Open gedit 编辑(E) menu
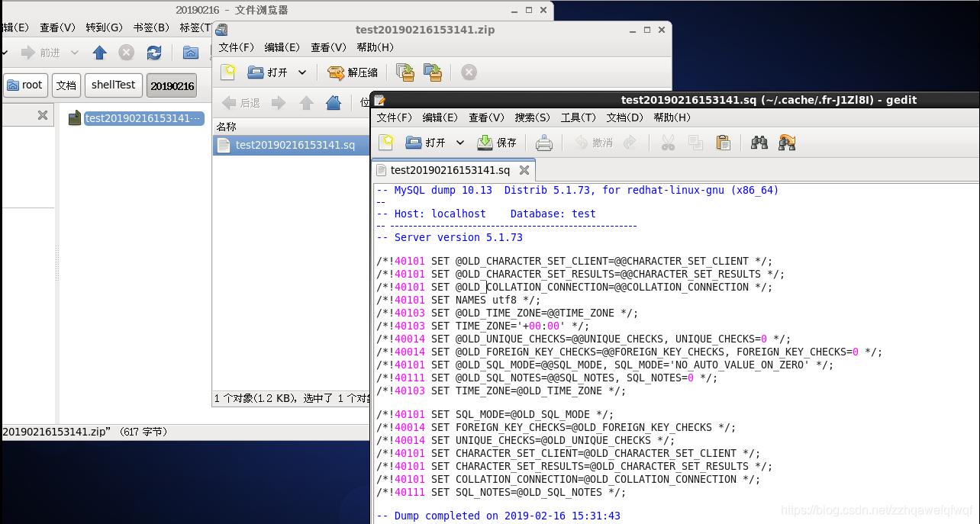 click(x=440, y=117)
